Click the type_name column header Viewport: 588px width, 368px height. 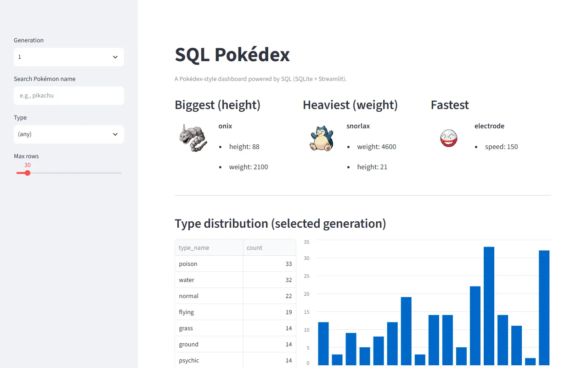click(209, 247)
